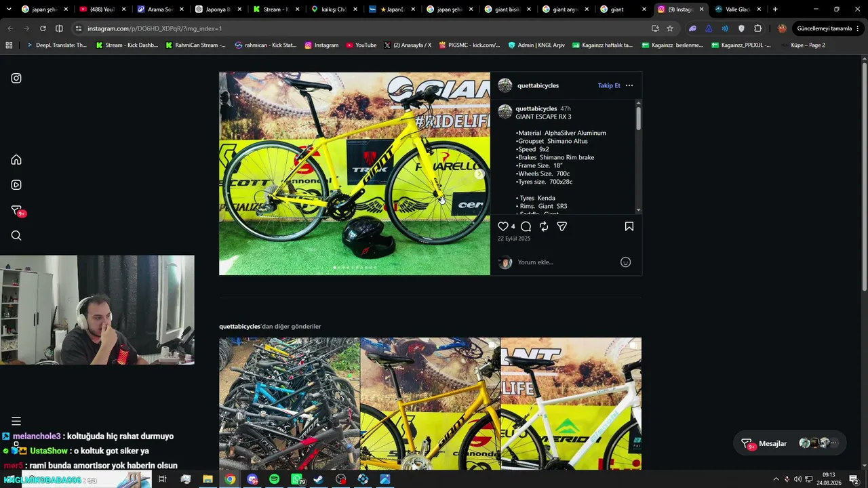Click the '22 Eylül 2025' post date
The height and width of the screenshot is (488, 868).
point(514,239)
